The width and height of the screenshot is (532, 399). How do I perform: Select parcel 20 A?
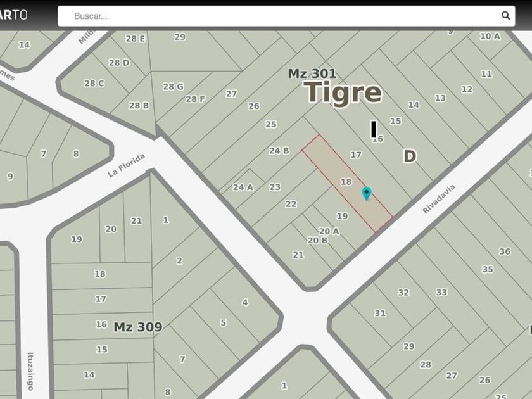329,231
